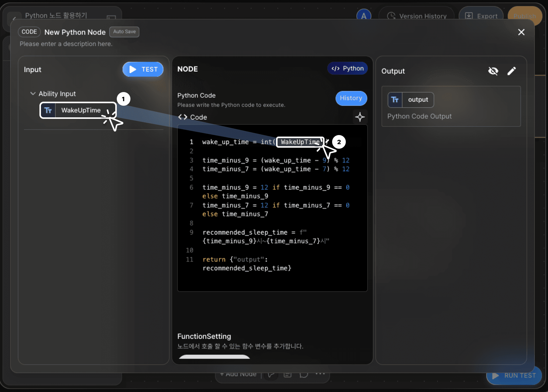The image size is (548, 392).
Task: Click the text type icon beside output
Action: coord(395,100)
